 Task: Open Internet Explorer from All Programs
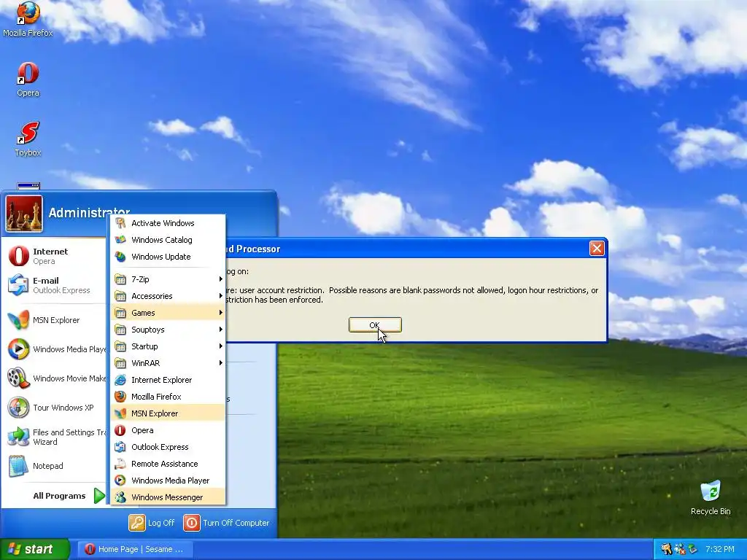pos(168,379)
